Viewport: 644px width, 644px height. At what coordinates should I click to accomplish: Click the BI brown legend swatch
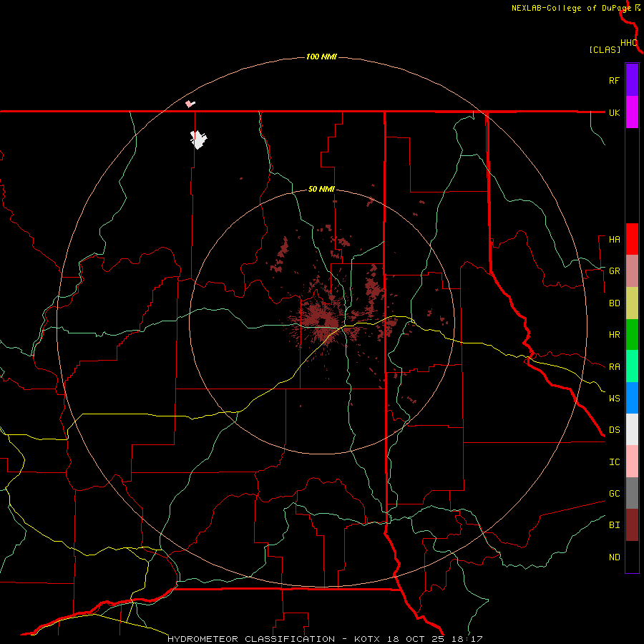(632, 525)
